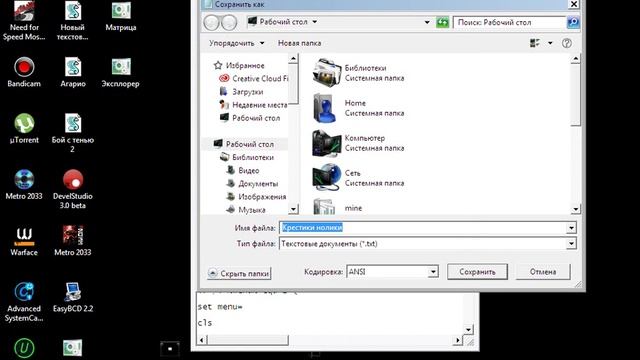This screenshot has height=360, width=640.
Task: Open the Матрица desktop icon
Action: (x=121, y=16)
